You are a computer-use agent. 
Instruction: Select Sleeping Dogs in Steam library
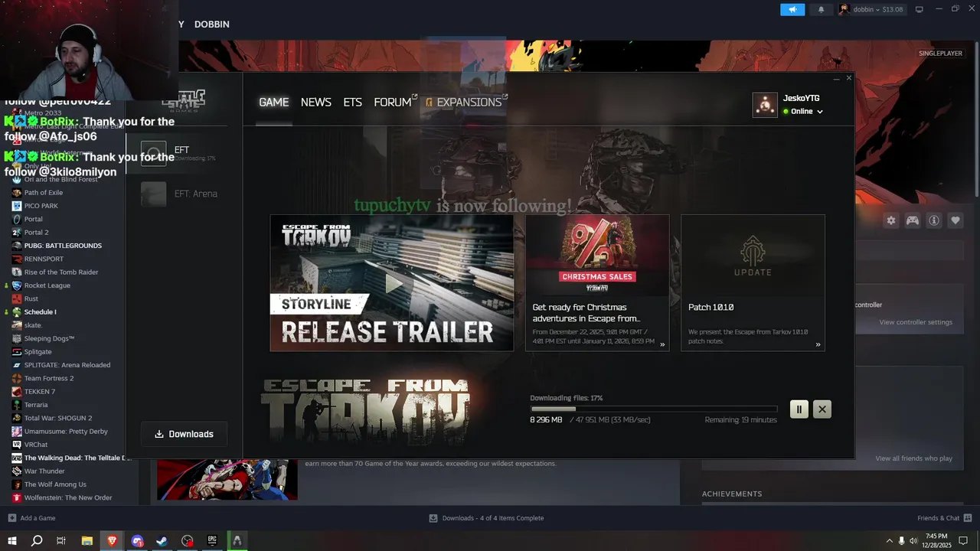pyautogui.click(x=50, y=338)
